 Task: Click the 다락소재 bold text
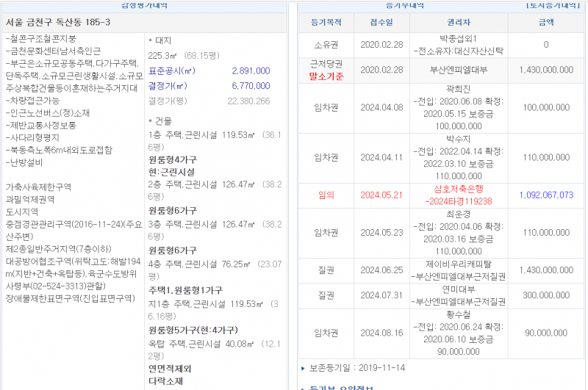tap(166, 381)
